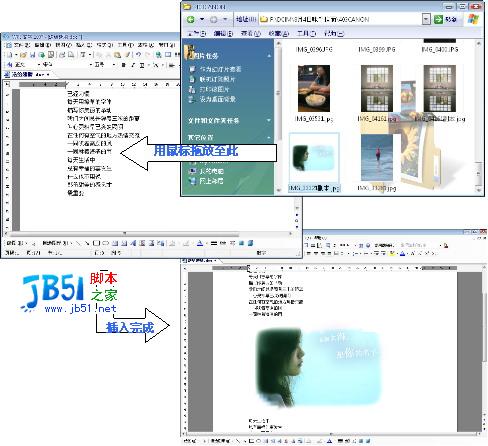The width and height of the screenshot is (488, 446).
Task: Click the Format Painter brush icon in WPS
Action: pos(127,55)
